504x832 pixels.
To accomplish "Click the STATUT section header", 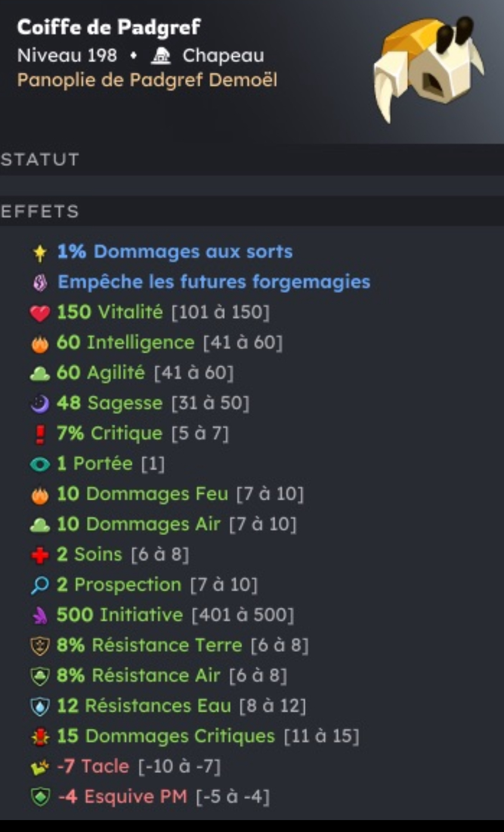I will click(x=39, y=159).
